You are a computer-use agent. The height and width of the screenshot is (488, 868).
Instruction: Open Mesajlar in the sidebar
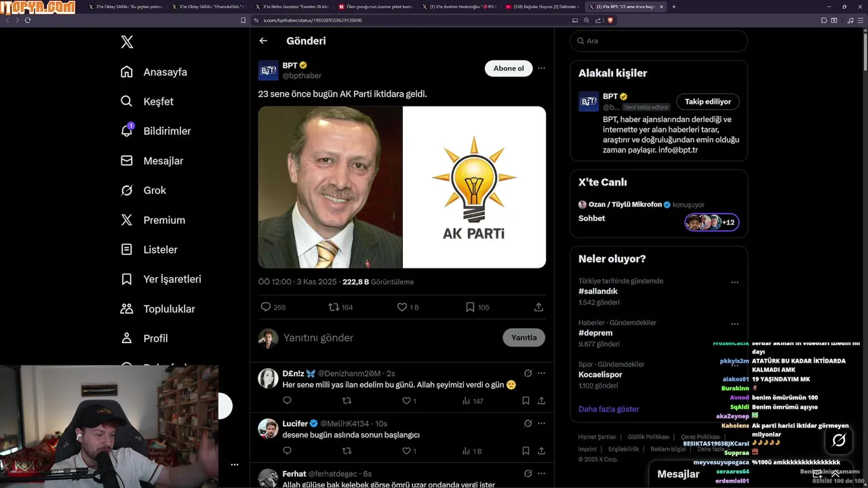152,161
